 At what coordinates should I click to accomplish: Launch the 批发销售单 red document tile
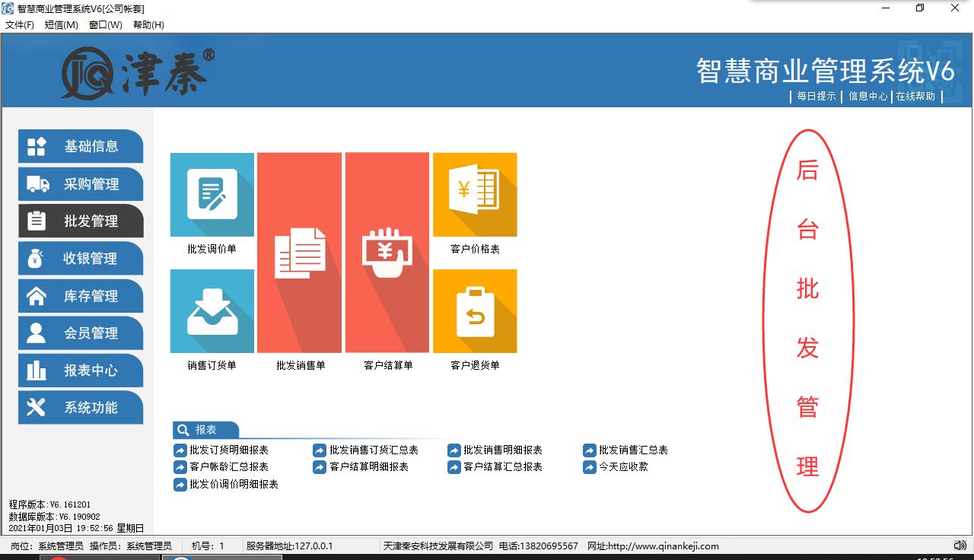[301, 253]
